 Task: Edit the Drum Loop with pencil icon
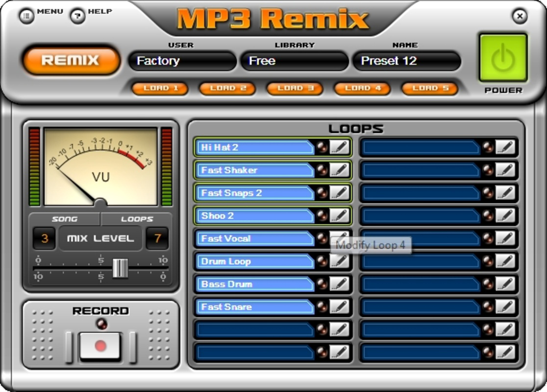click(x=340, y=261)
